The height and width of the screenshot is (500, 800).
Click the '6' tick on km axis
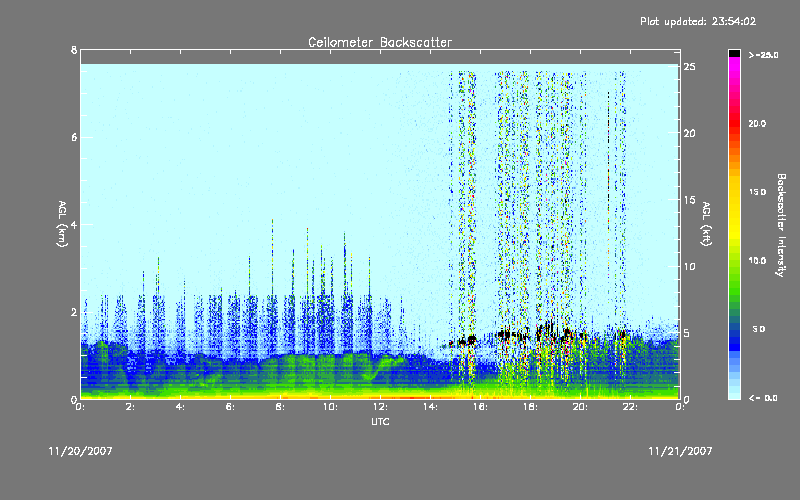coord(74,137)
